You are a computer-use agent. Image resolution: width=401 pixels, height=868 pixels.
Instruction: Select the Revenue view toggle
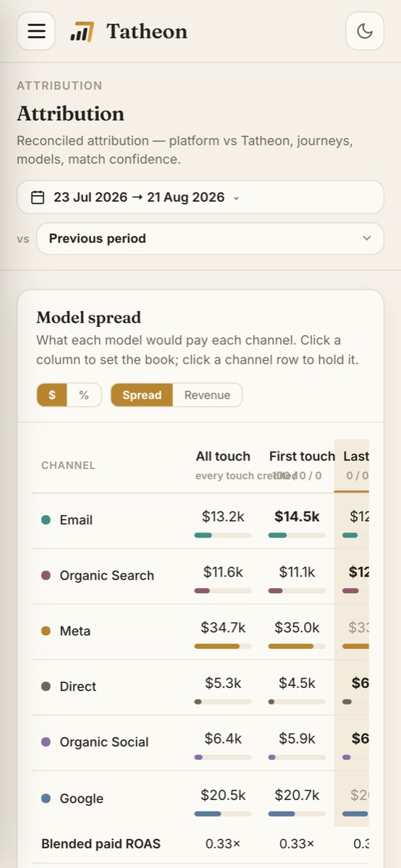point(207,395)
